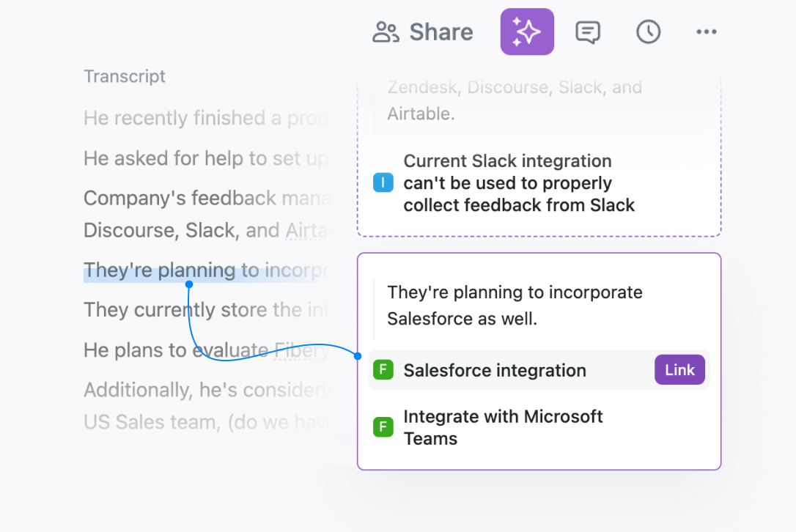796x532 pixels.
Task: Click the green F icon beside Salesforce integration
Action: 383,370
